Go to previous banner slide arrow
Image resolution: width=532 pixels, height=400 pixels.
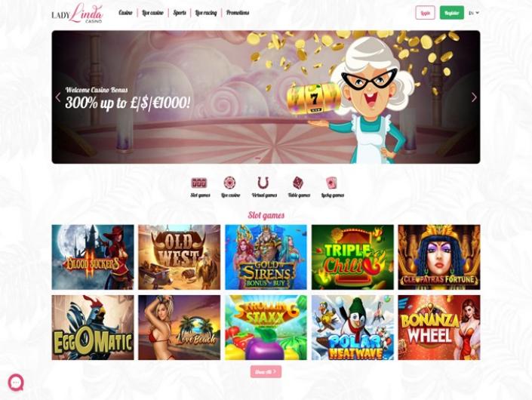[x=58, y=97]
